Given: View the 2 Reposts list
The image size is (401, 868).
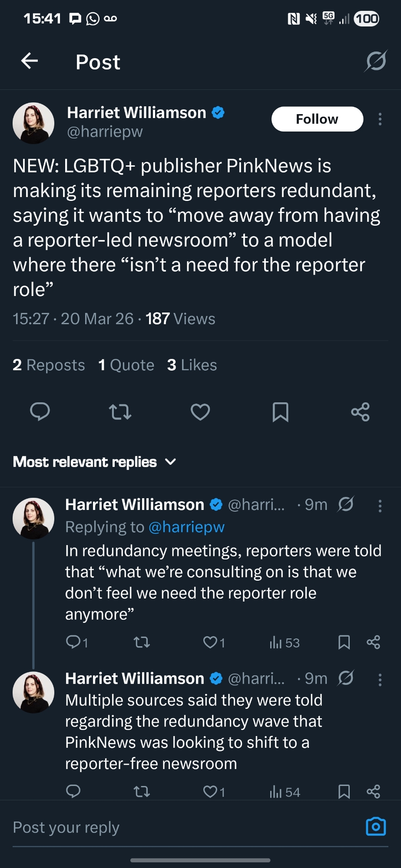Looking at the screenshot, I should [x=49, y=365].
